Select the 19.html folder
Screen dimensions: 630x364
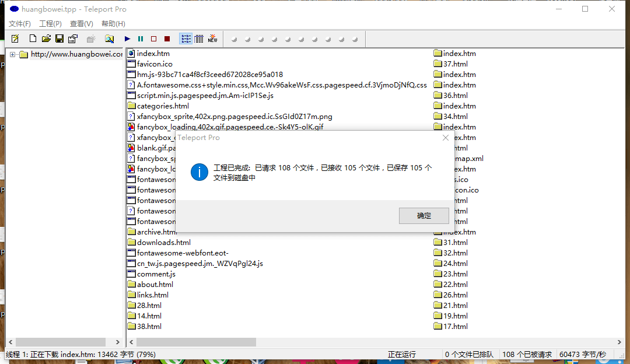[455, 316]
